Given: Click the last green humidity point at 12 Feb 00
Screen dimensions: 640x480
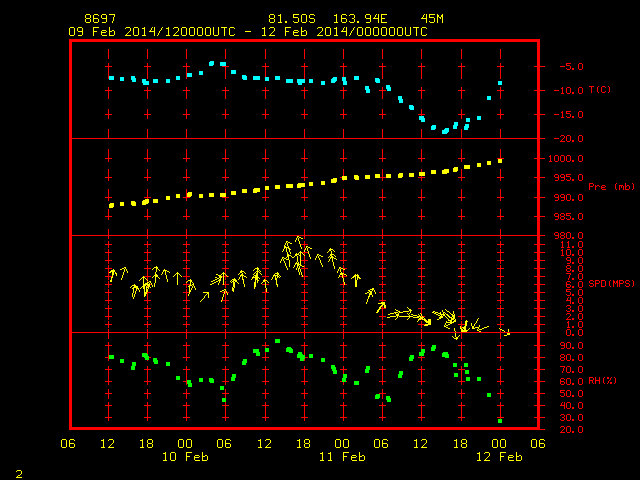Looking at the screenshot, I should (500, 421).
